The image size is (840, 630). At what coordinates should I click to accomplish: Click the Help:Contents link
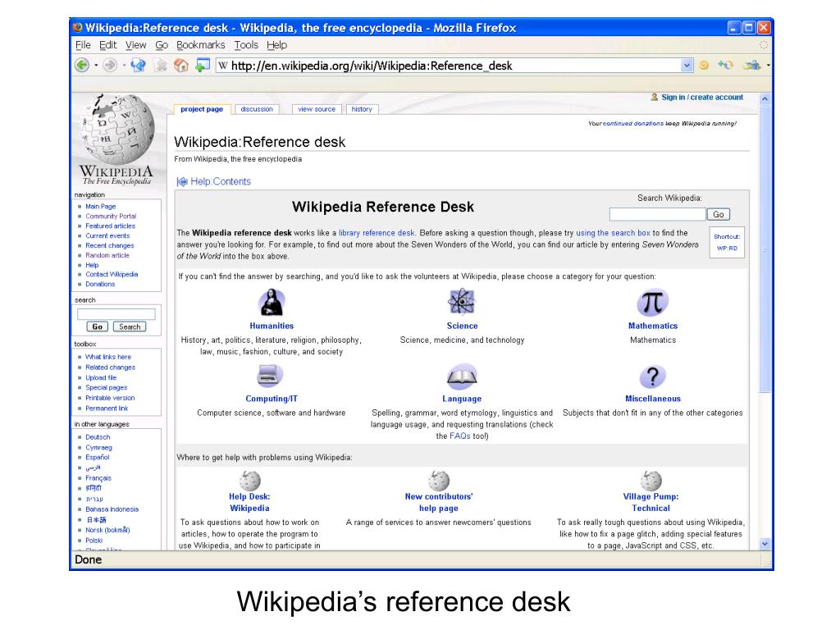pyautogui.click(x=220, y=181)
